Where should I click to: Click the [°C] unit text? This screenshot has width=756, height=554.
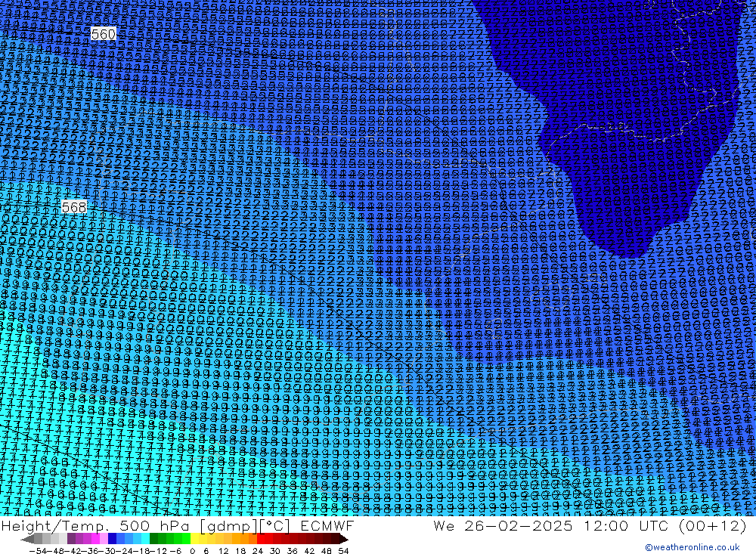[x=274, y=526]
